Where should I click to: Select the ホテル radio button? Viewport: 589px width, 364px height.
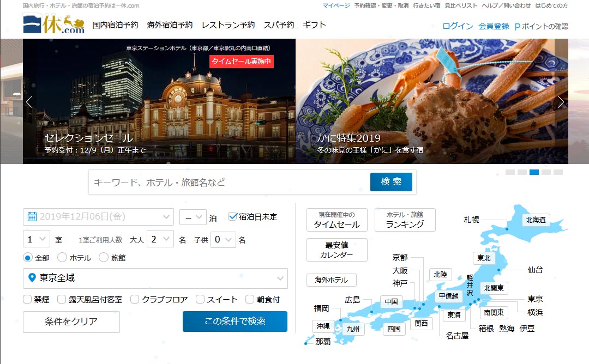62,258
